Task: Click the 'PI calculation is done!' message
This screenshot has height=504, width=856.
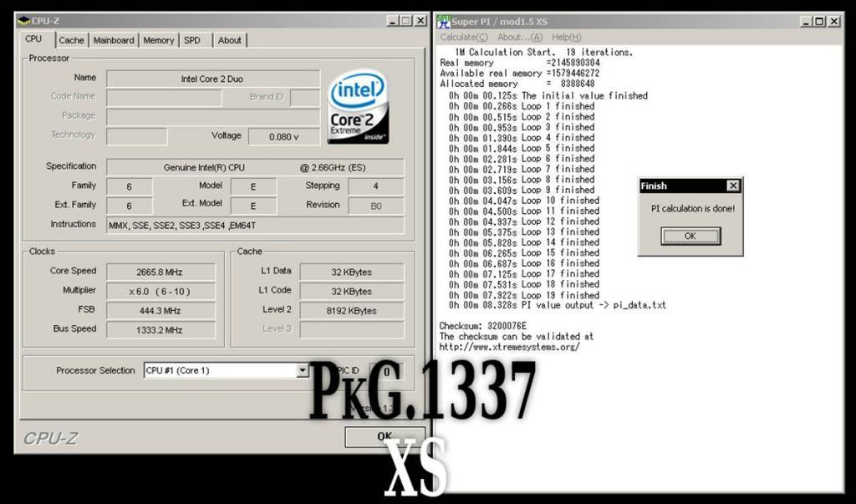Action: [693, 209]
